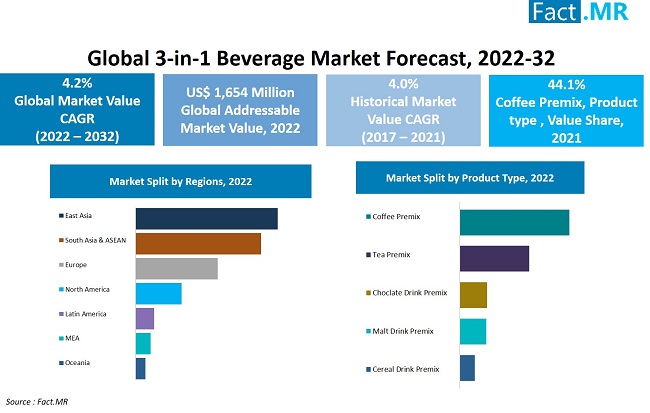Select the East Asia legend color square
Screen dimensions: 650x413
pyautogui.click(x=61, y=216)
